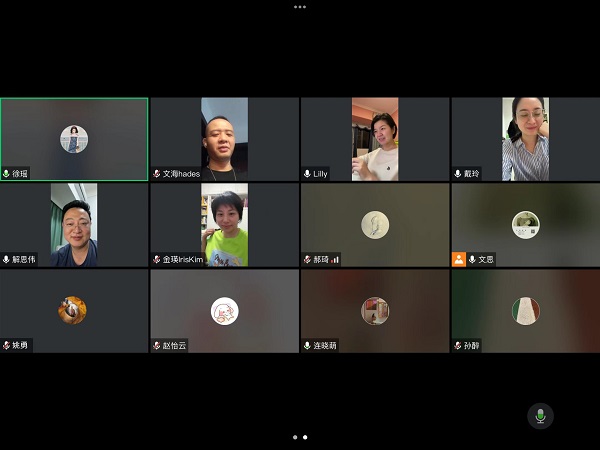
Task: Click the 连晓丽 name label
Action: [325, 346]
